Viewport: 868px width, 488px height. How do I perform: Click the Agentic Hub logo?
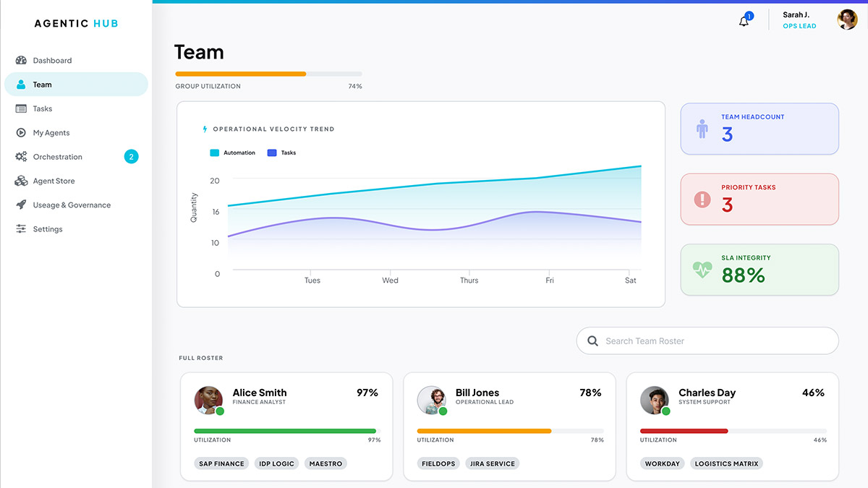coord(76,23)
